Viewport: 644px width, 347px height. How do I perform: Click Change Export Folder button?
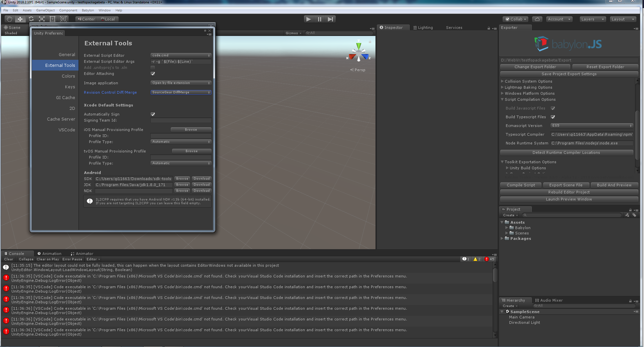pyautogui.click(x=535, y=67)
